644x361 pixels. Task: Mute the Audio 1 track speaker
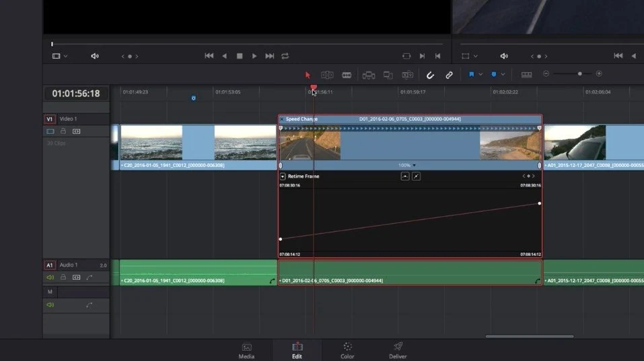[50, 277]
